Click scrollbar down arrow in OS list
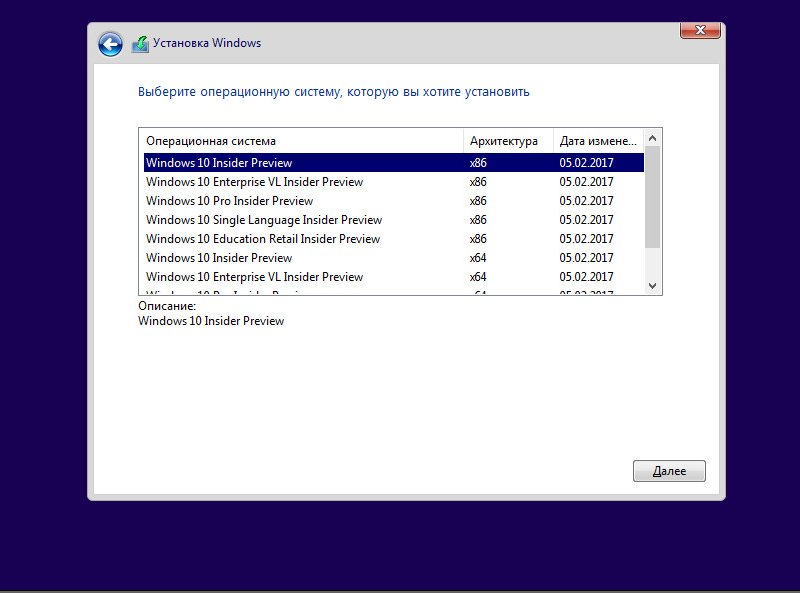 (x=652, y=286)
